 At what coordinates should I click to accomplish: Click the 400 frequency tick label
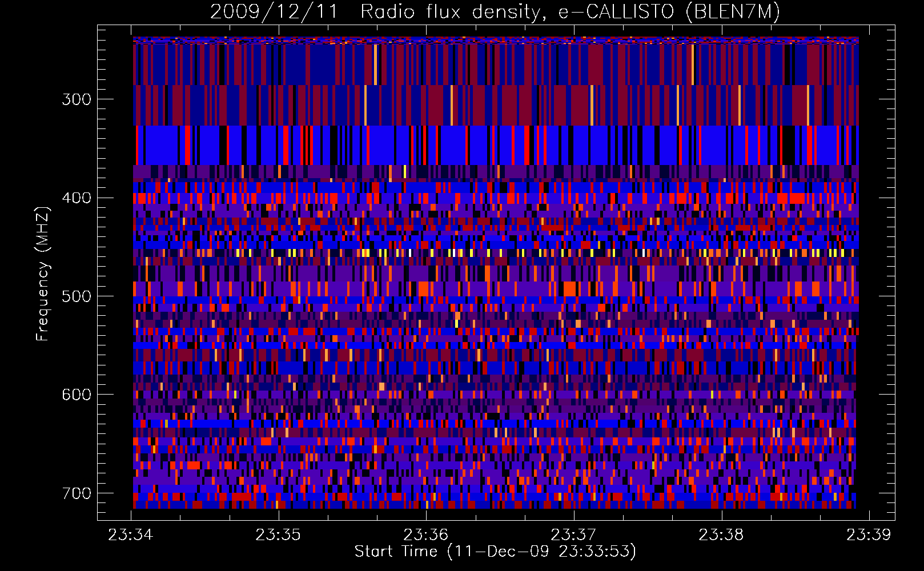click(x=77, y=198)
